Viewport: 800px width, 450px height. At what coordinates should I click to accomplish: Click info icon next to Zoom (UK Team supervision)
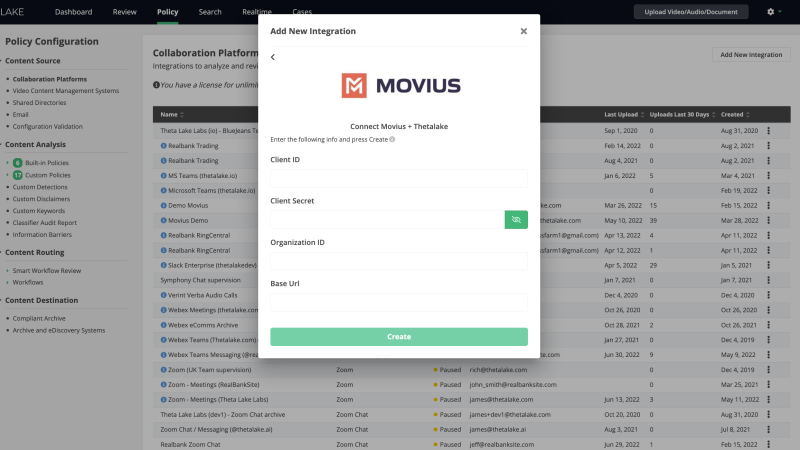[x=163, y=370]
